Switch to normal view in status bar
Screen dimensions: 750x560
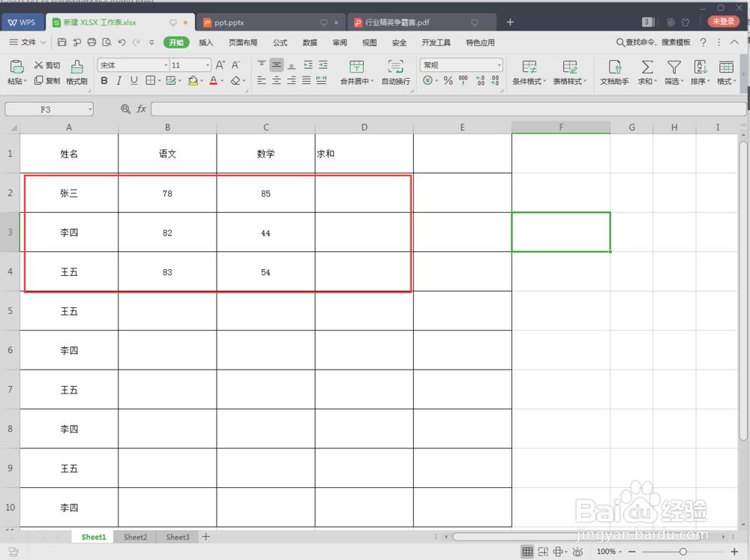(527, 552)
